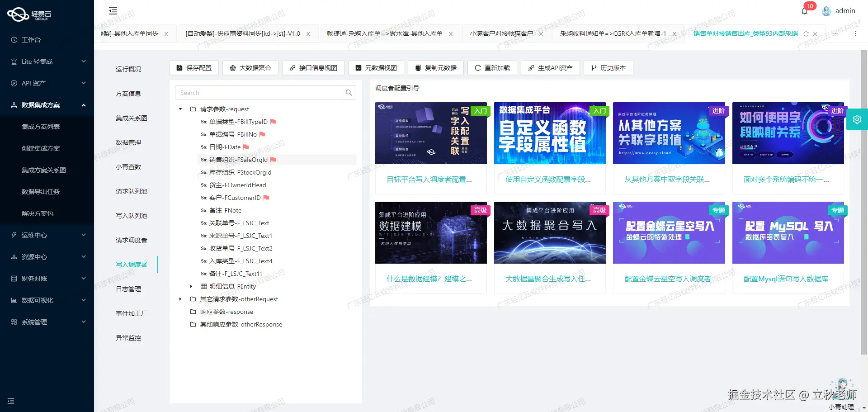Collapse the 请求参数-request tree node

coord(180,109)
